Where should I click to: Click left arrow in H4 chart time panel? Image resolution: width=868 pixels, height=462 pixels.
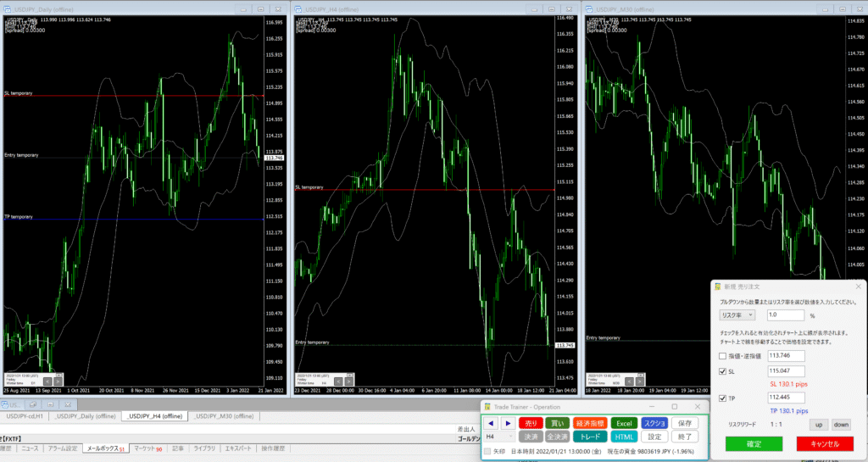pos(338,381)
